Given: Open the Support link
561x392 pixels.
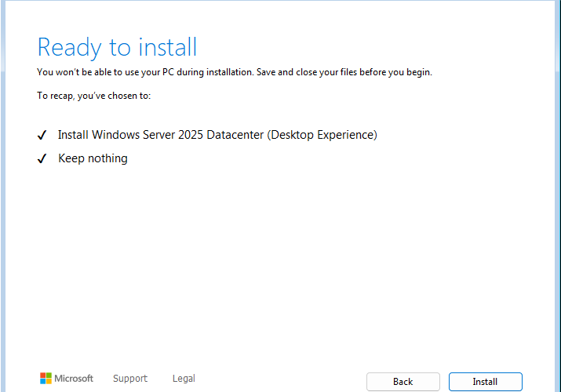Looking at the screenshot, I should [130, 379].
